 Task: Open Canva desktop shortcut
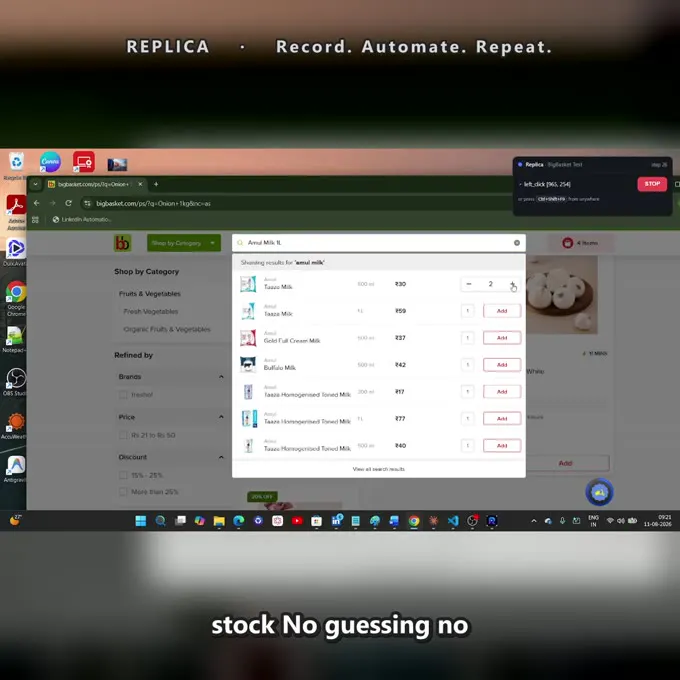coord(50,162)
